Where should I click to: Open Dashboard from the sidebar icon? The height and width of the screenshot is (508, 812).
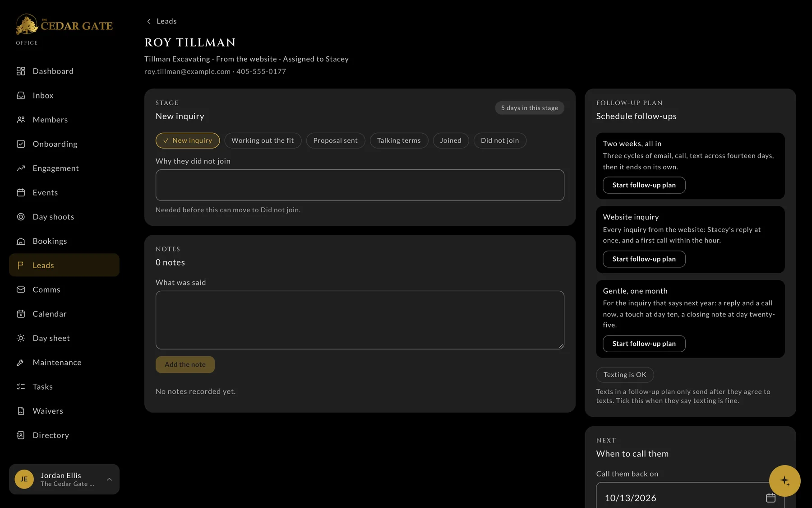21,71
